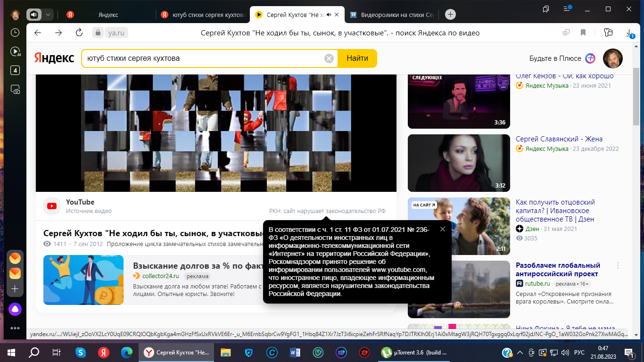Switch to the Яндекс tab

[108, 15]
